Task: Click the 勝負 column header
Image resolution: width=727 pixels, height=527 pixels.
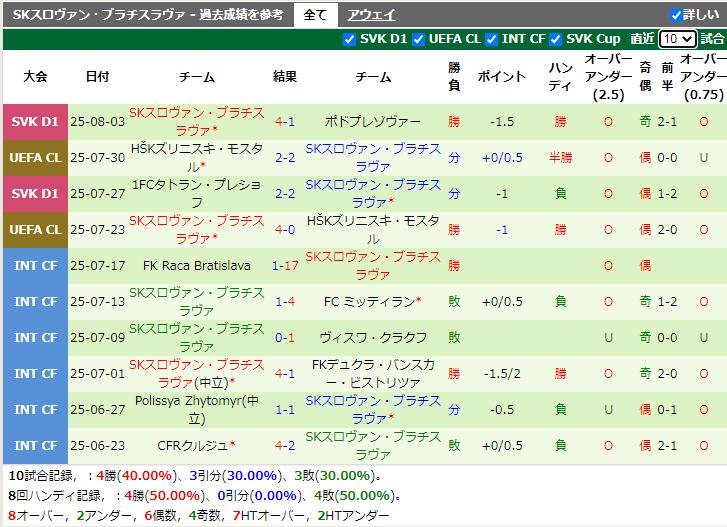Action: tap(454, 76)
